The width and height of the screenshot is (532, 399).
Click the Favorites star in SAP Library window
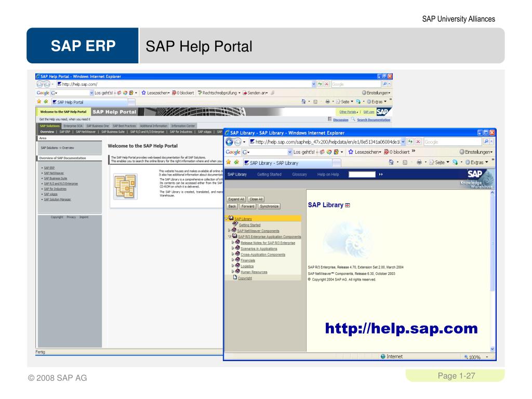[x=229, y=163]
